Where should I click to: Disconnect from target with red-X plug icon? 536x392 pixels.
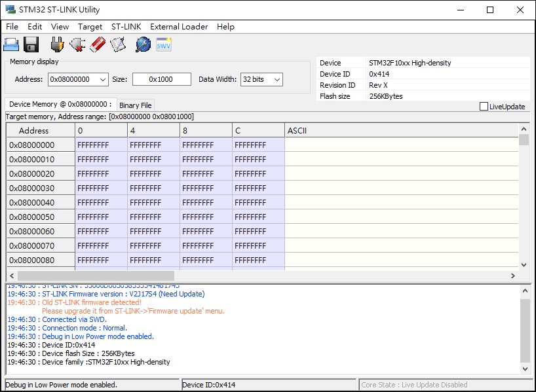pyautogui.click(x=77, y=45)
